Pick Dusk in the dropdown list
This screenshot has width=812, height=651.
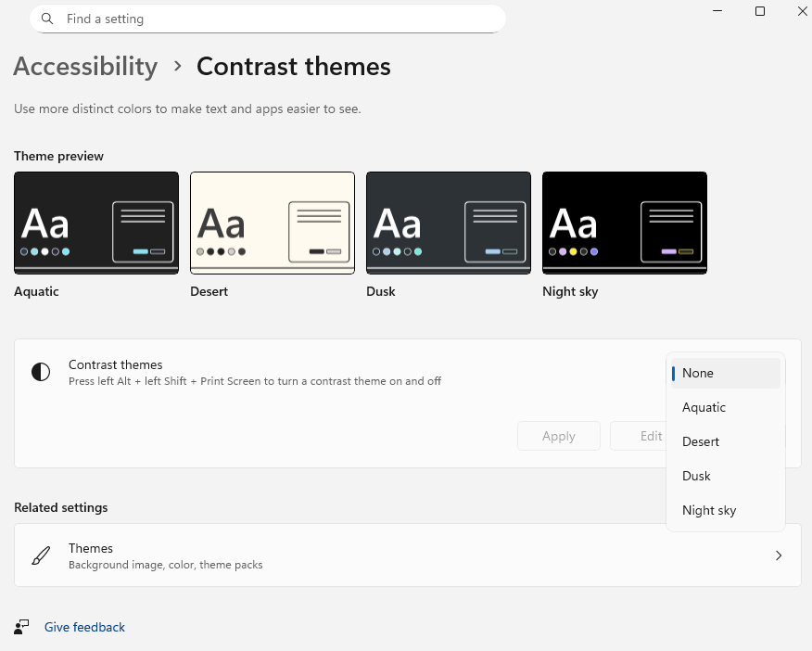(725, 476)
